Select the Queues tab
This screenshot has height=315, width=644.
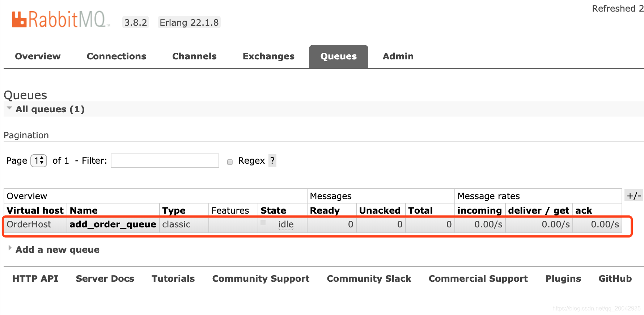[x=339, y=56]
